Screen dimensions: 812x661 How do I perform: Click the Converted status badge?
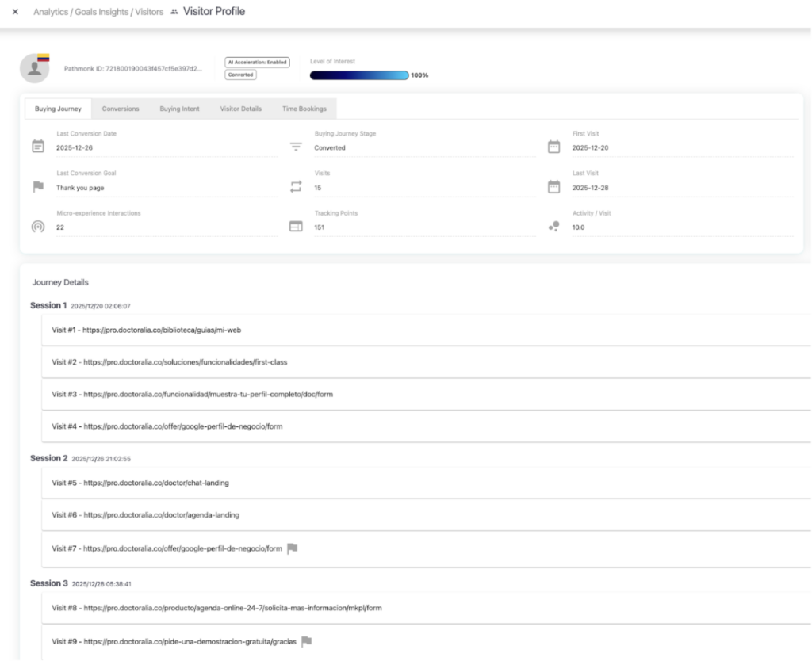tap(239, 75)
